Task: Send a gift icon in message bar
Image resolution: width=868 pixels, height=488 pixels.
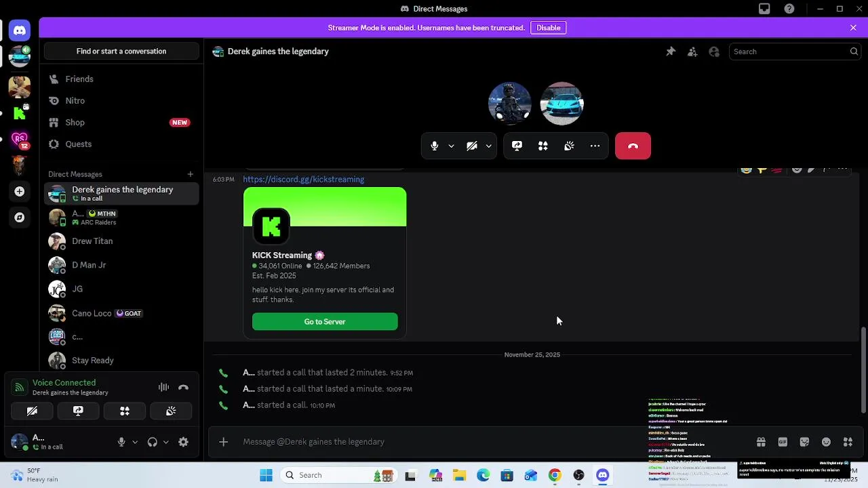Action: (761, 442)
